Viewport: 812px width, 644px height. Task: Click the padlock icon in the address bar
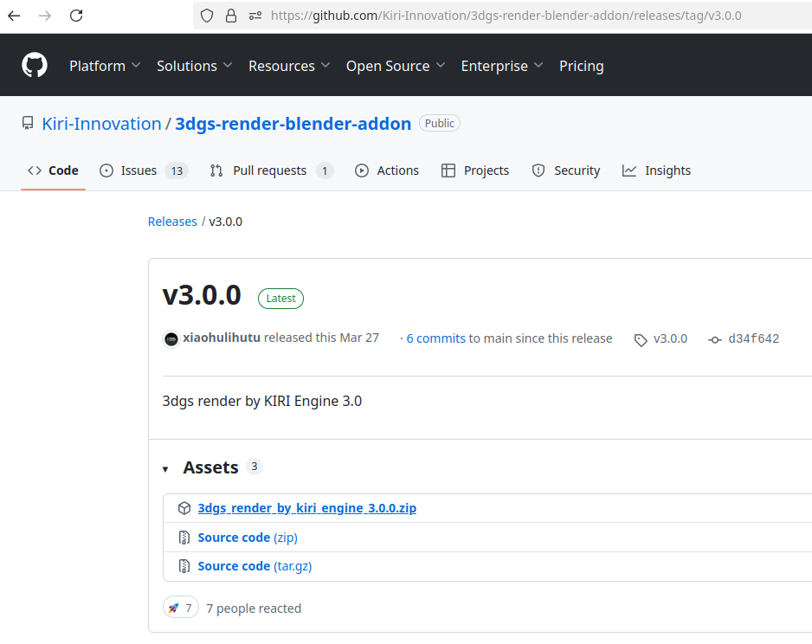tap(230, 16)
